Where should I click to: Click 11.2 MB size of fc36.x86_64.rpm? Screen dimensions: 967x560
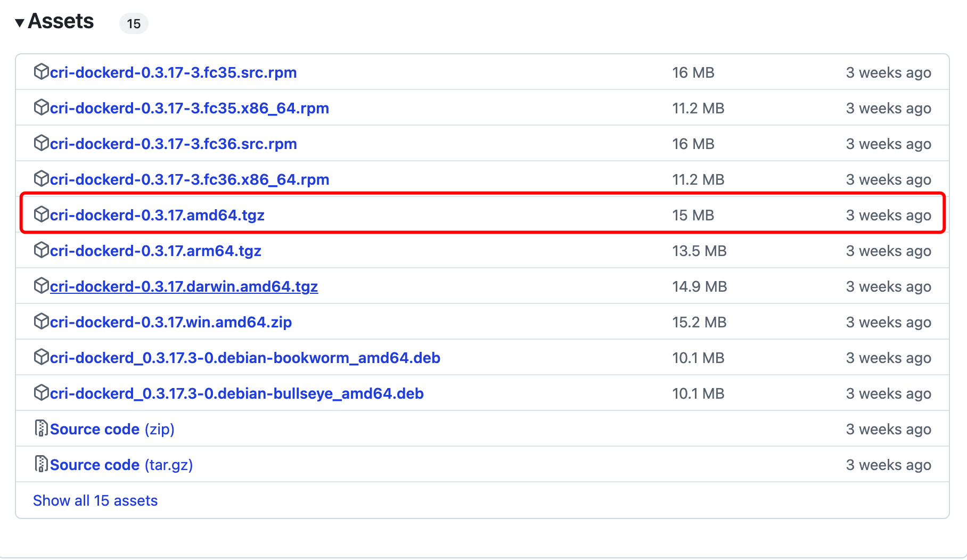[x=698, y=179]
